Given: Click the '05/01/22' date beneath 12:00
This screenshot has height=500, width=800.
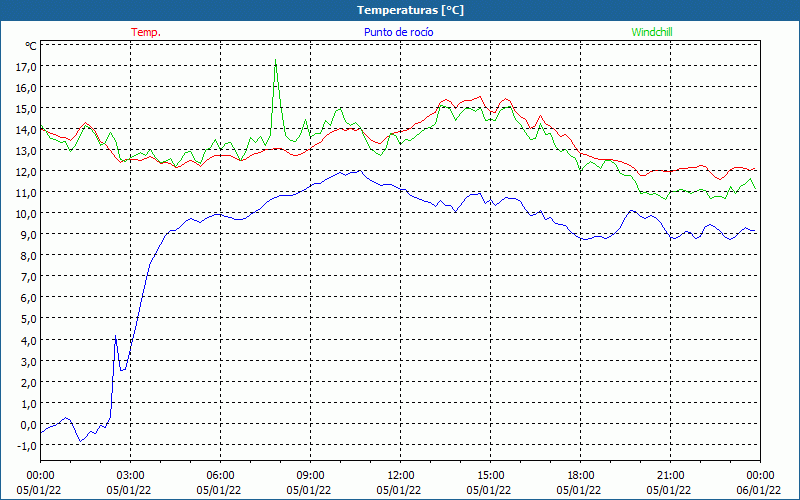Looking at the screenshot, I should click(399, 490).
